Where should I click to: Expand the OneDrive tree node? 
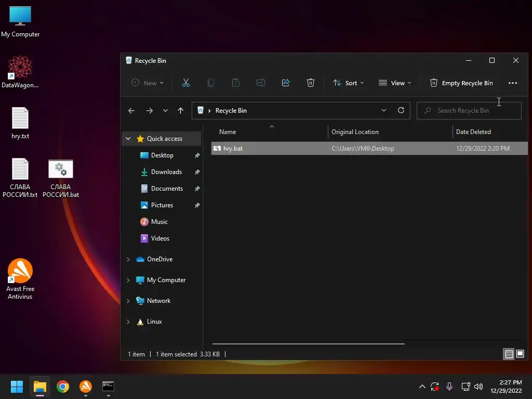pyautogui.click(x=128, y=259)
